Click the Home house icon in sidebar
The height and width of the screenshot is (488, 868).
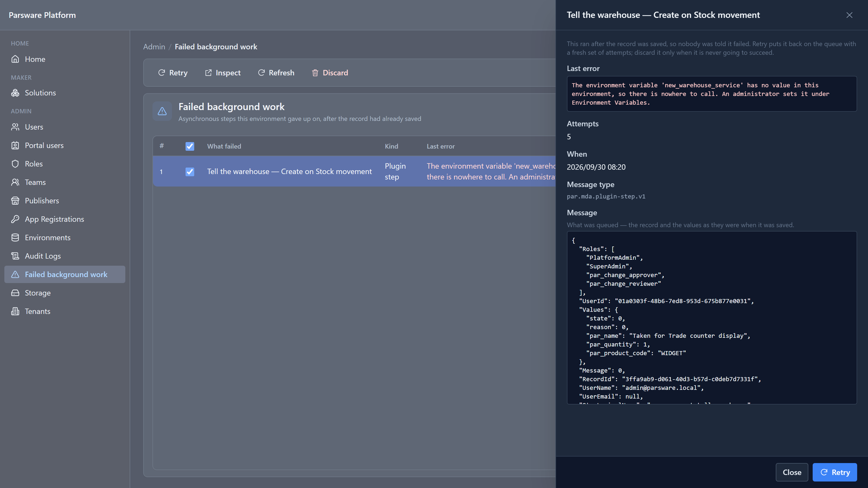point(15,59)
